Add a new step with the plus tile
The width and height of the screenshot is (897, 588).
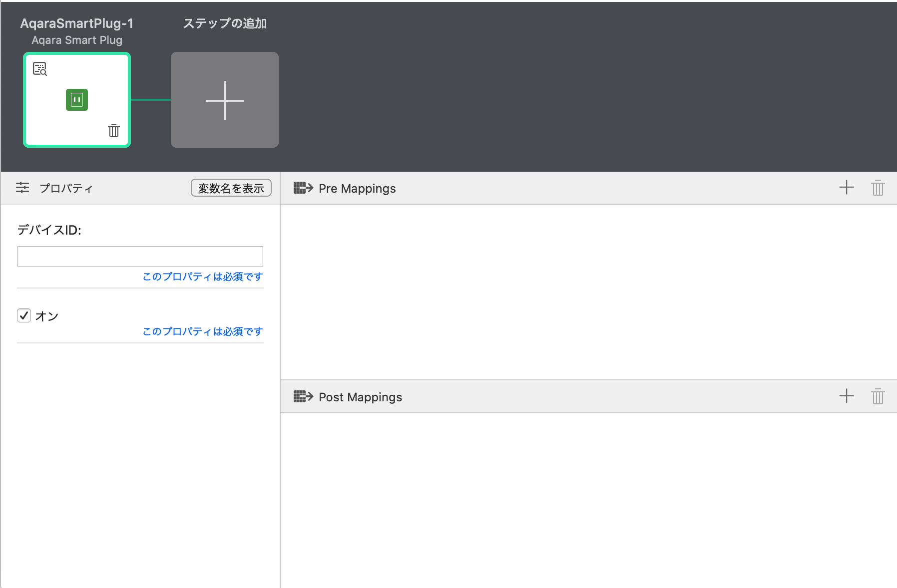tap(225, 100)
